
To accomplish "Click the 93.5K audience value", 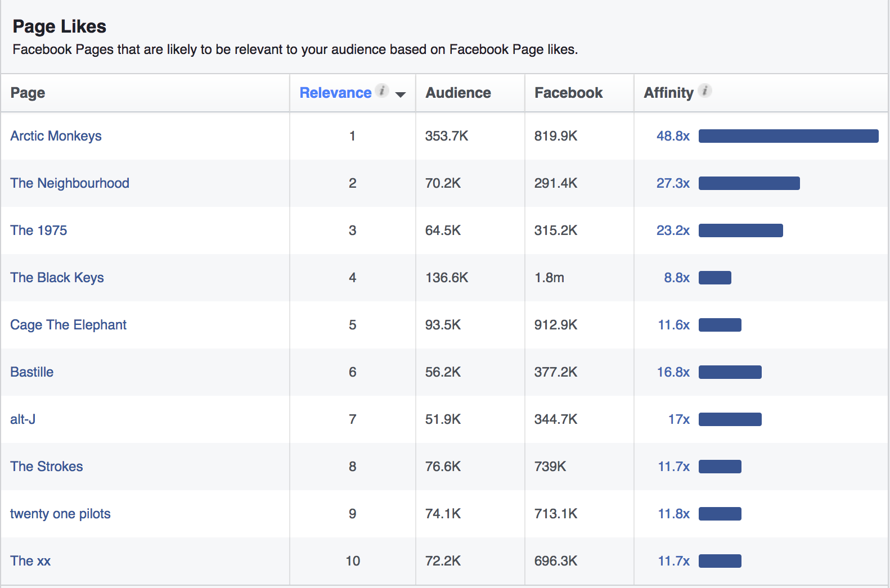I will (443, 325).
